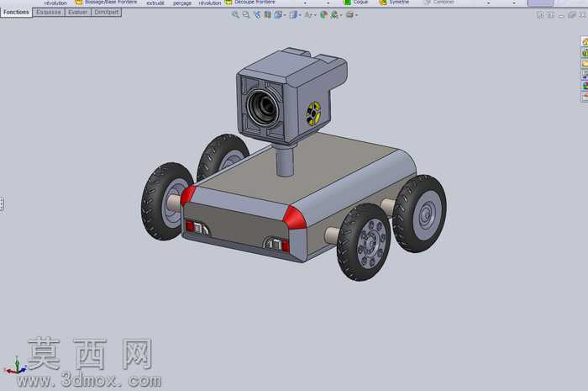Click the second split viewport icon
Image resolution: width=588 pixels, height=391 pixels.
551,15
